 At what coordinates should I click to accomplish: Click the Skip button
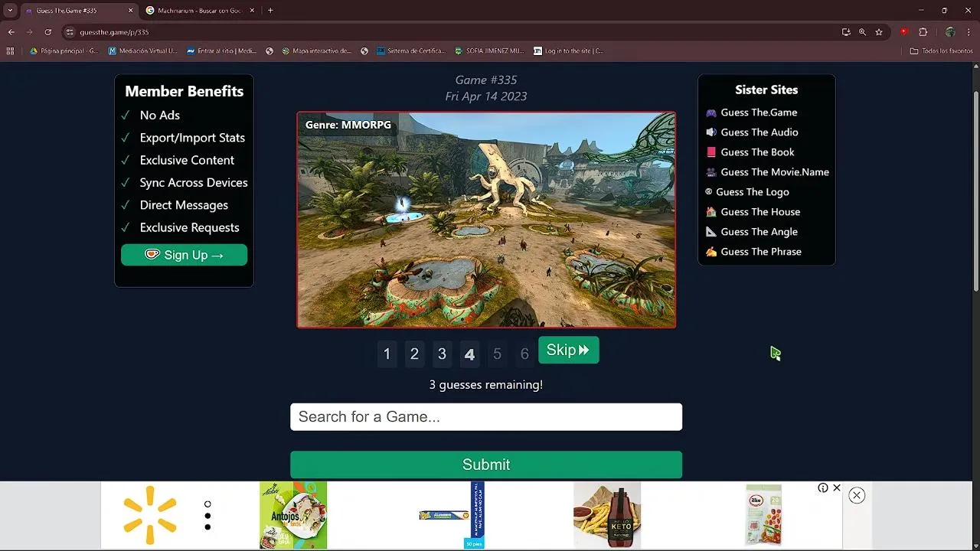tap(568, 350)
